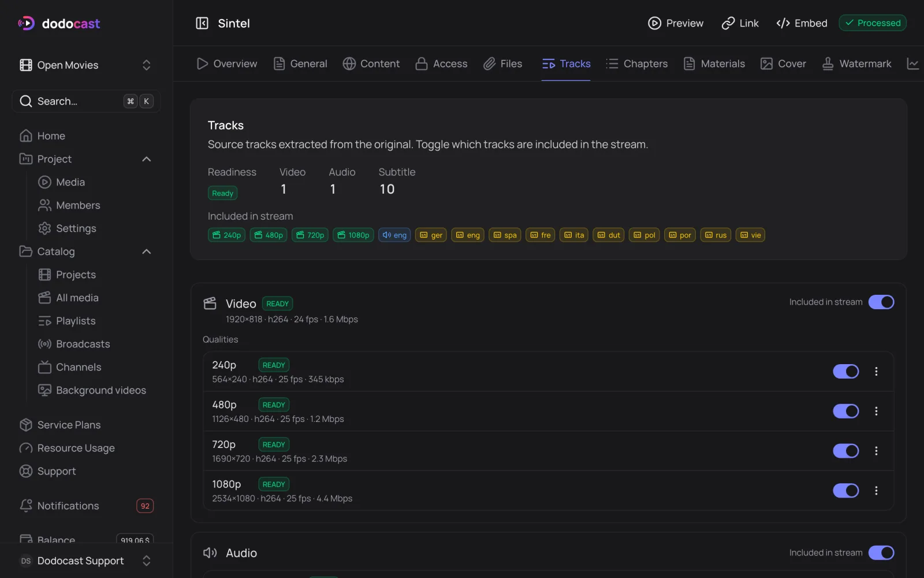
Task: Open the three-dot menu for 720p quality
Action: click(876, 451)
